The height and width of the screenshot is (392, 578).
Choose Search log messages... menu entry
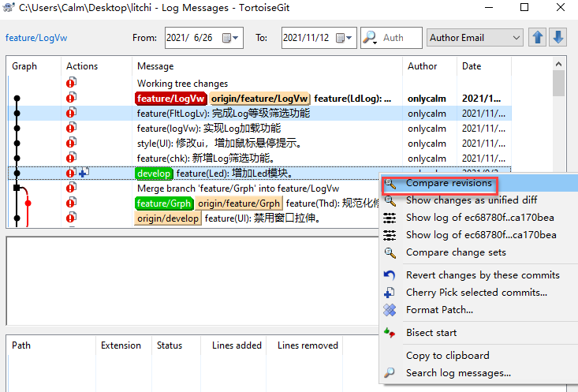[x=479, y=373]
